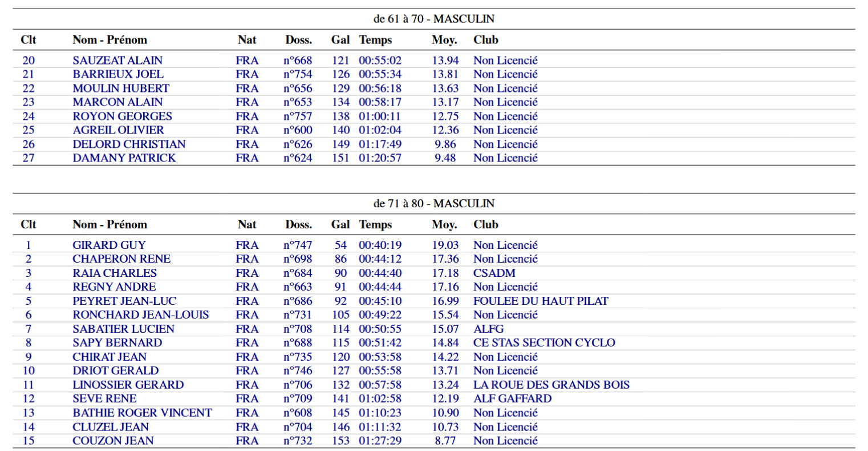Select the average speed 16.99
This screenshot has height=451, width=868.
click(x=445, y=301)
